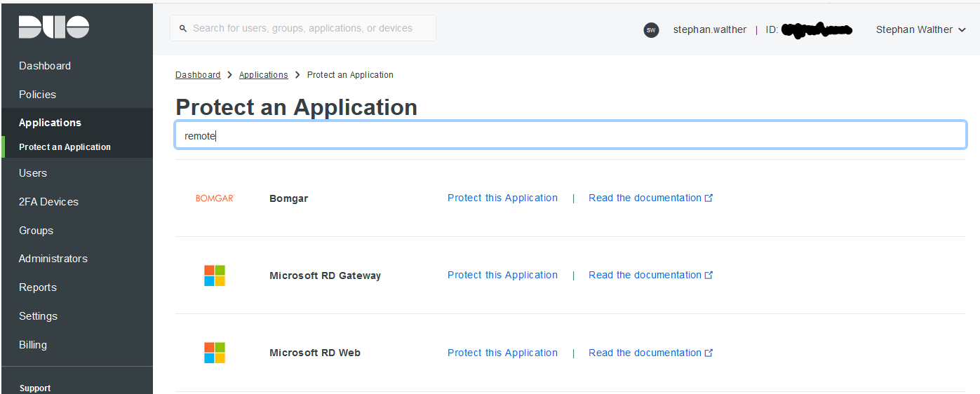Open Dashboard in the sidebar
Screen dimensions: 980x394
pos(45,66)
